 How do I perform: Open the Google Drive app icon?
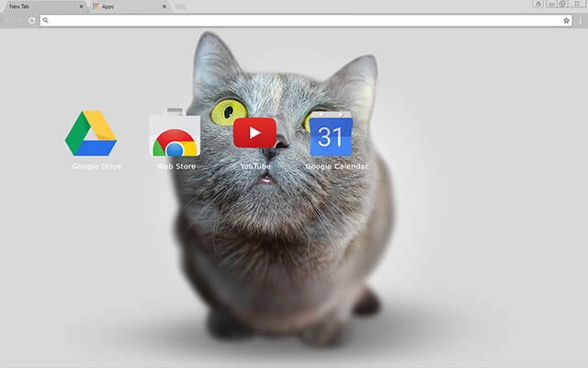[x=91, y=132]
